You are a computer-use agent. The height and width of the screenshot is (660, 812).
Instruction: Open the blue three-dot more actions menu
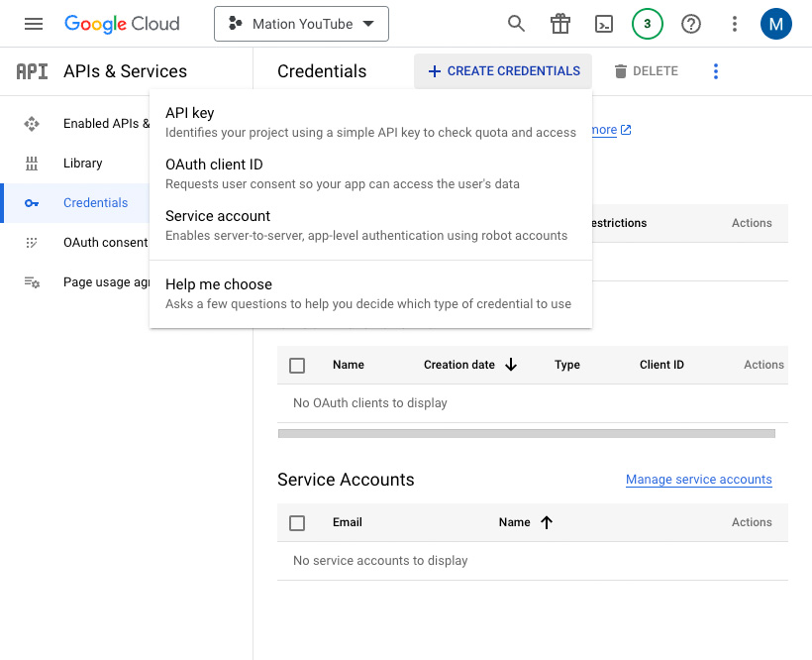point(716,71)
